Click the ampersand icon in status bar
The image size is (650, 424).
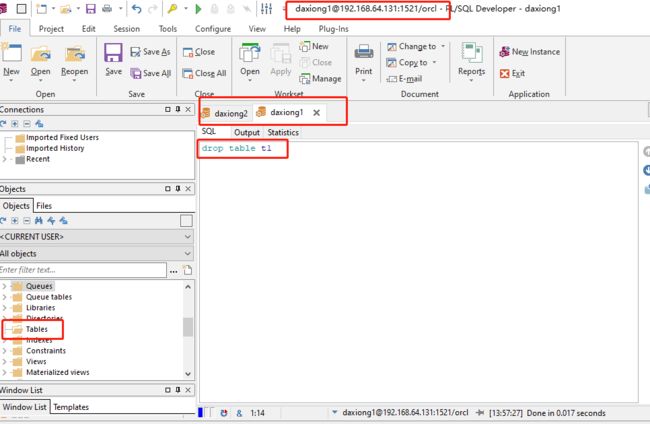[x=239, y=413]
